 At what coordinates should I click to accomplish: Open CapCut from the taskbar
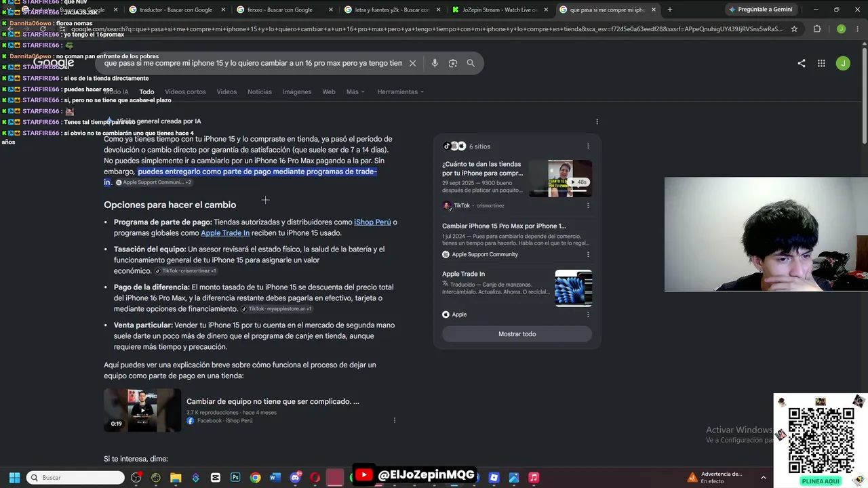[x=216, y=478]
